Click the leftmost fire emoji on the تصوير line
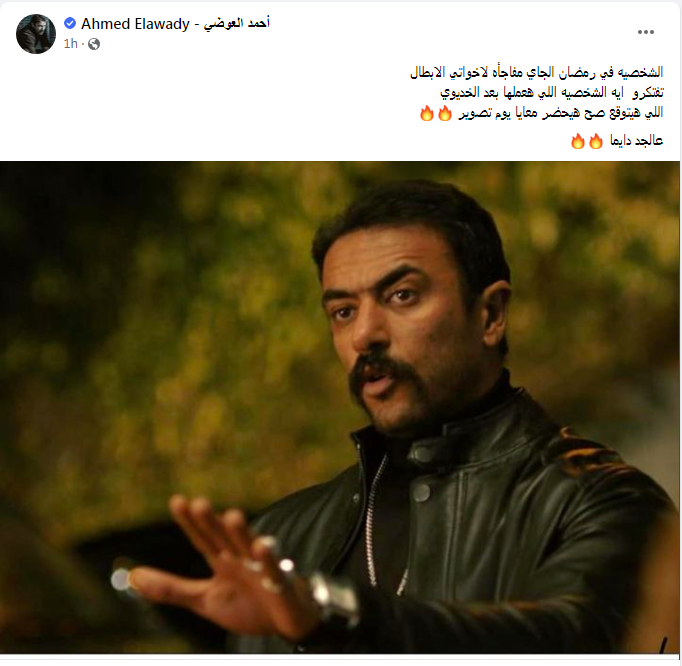 pyautogui.click(x=427, y=113)
